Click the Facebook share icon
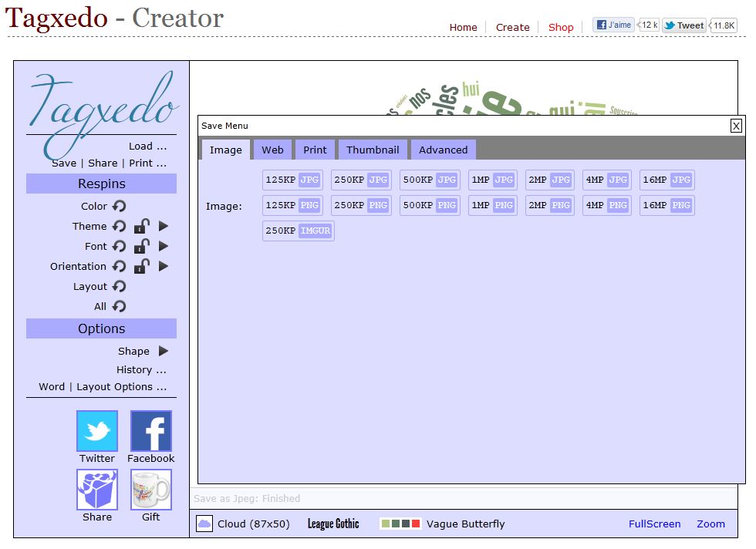 point(151,431)
